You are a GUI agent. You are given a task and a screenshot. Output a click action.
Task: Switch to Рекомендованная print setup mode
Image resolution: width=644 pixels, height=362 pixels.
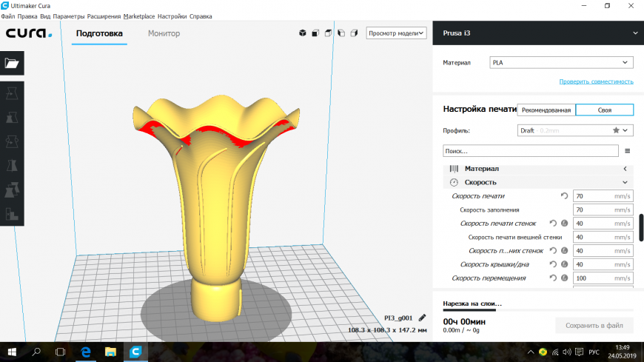pos(546,110)
